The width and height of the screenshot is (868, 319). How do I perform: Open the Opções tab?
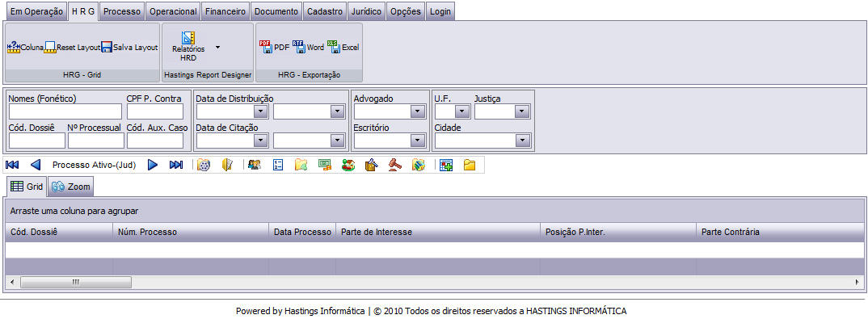[405, 11]
